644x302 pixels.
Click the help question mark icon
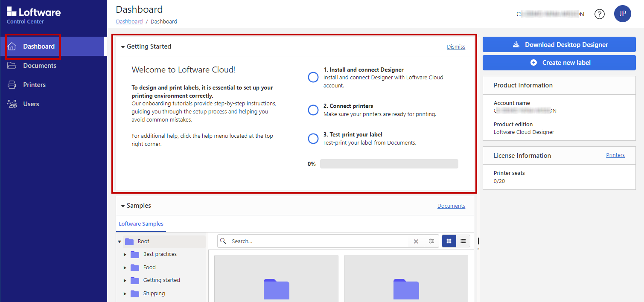(x=600, y=14)
